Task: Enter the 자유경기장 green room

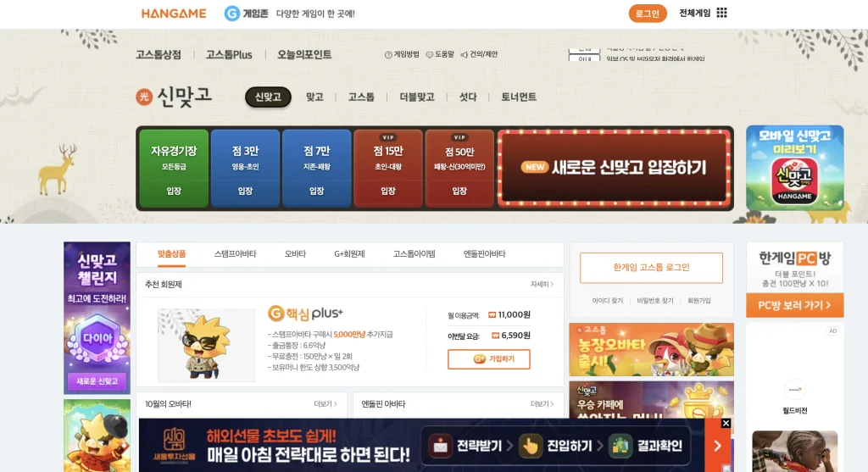Action: coord(174,169)
